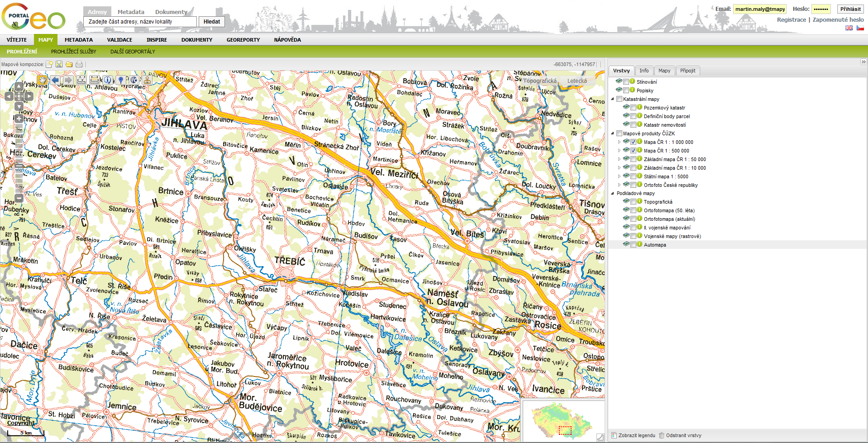Open the INSPIRE menu item
The width and height of the screenshot is (868, 443).
(157, 40)
